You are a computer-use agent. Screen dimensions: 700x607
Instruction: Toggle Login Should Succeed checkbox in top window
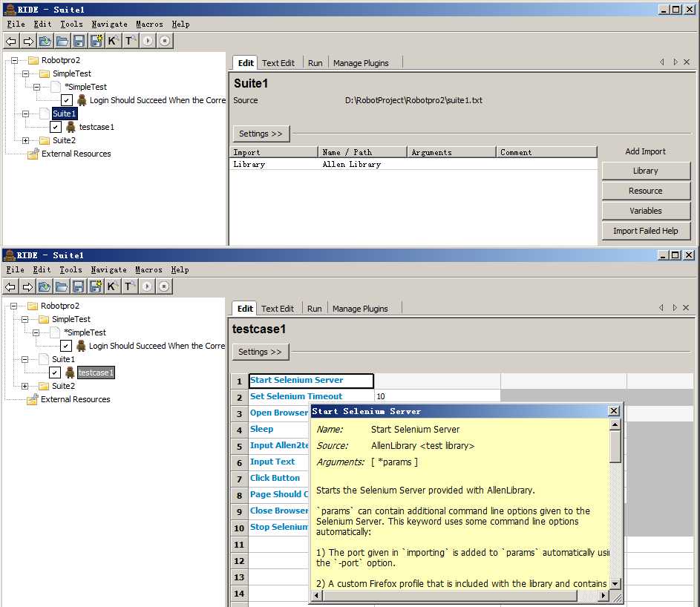click(67, 100)
